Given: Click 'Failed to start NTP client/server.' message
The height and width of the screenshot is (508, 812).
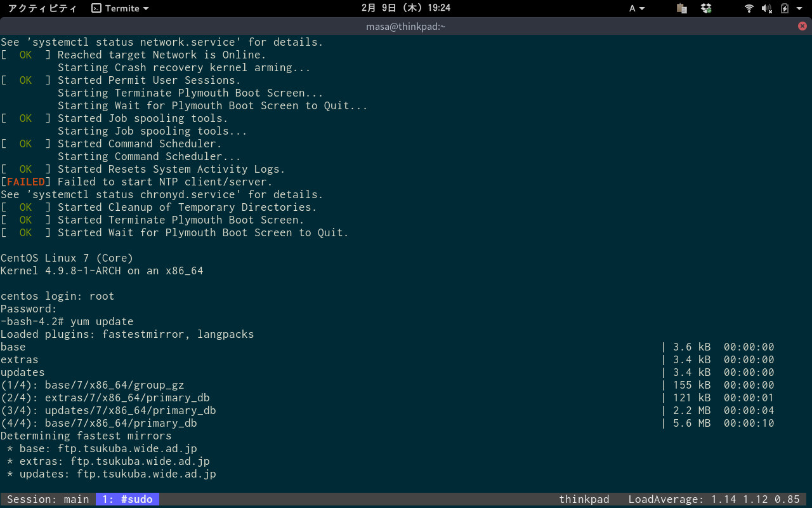Looking at the screenshot, I should point(165,182).
